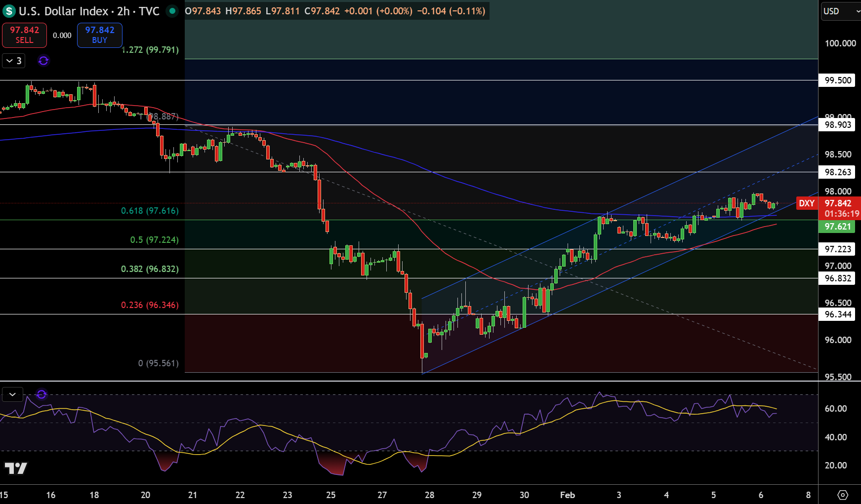Click the DXY symbol price tag
This screenshot has height=504, width=861.
[x=807, y=203]
